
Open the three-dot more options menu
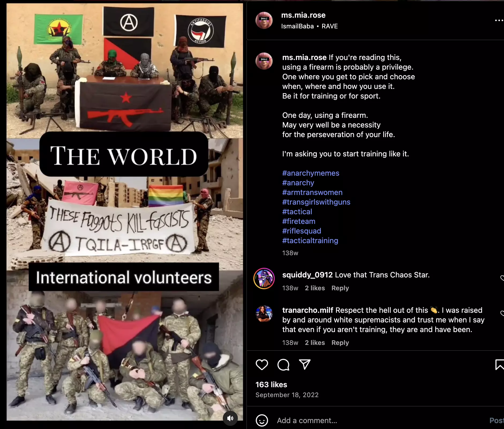(499, 20)
